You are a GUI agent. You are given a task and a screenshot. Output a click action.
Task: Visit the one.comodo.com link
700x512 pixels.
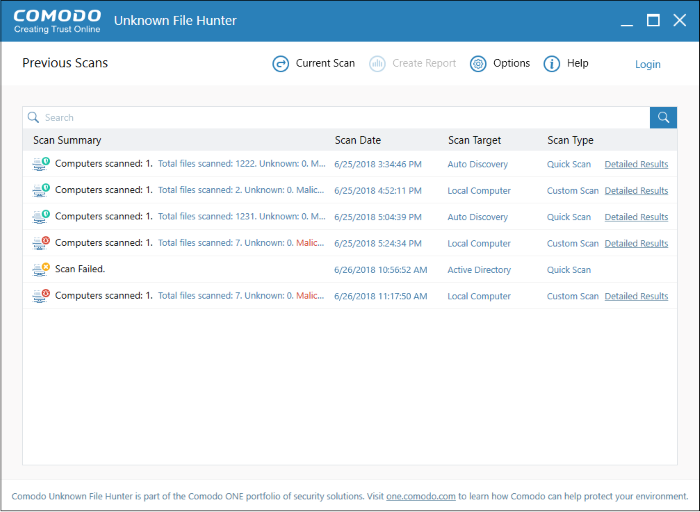pyautogui.click(x=421, y=496)
